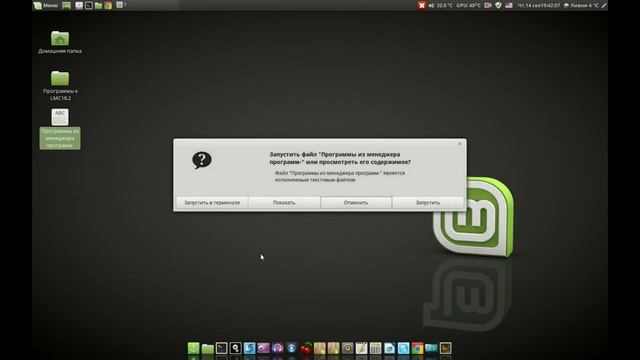The image size is (640, 360).
Task: Open terminal launcher in top panel
Action: [x=89, y=5]
